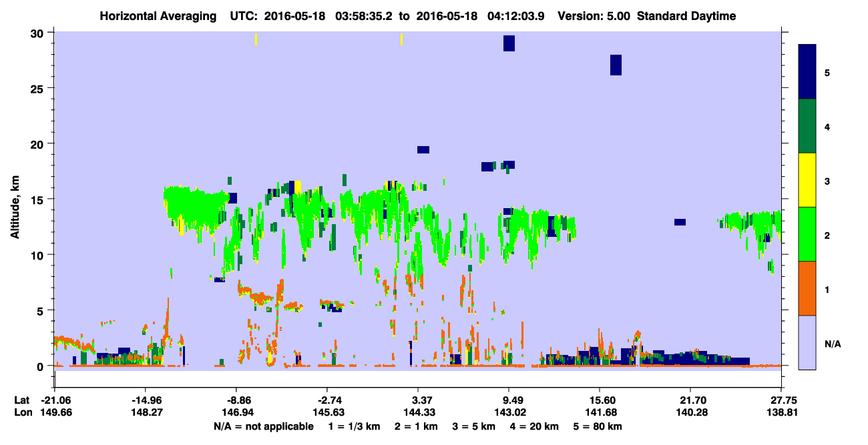Click the altitude tick label 25
Image resolution: width=868 pixels, height=445 pixels.
click(x=39, y=89)
